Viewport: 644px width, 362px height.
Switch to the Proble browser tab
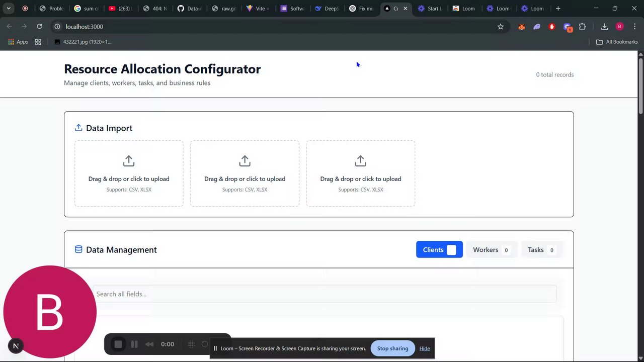pyautogui.click(x=51, y=9)
